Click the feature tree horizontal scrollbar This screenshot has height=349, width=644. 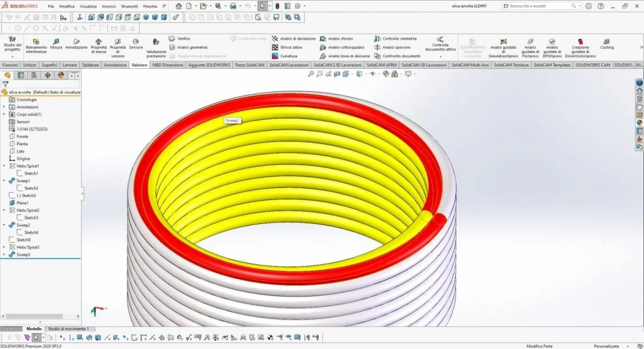click(x=35, y=316)
